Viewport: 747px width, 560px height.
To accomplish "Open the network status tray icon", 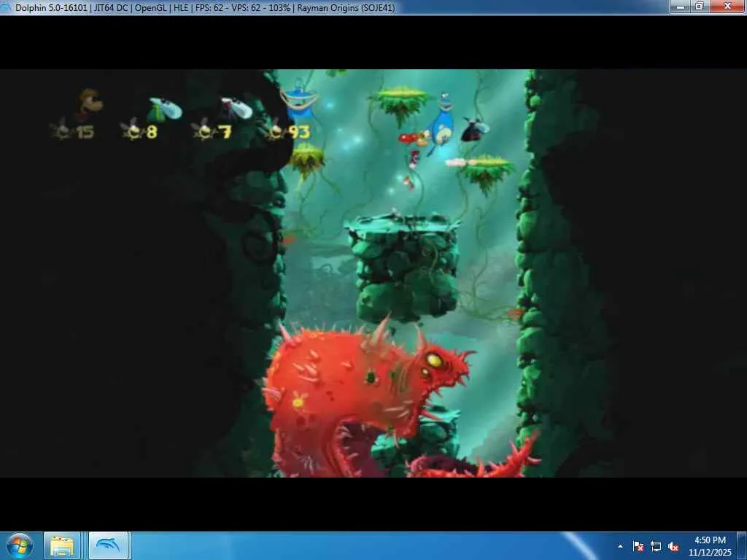I will (656, 547).
